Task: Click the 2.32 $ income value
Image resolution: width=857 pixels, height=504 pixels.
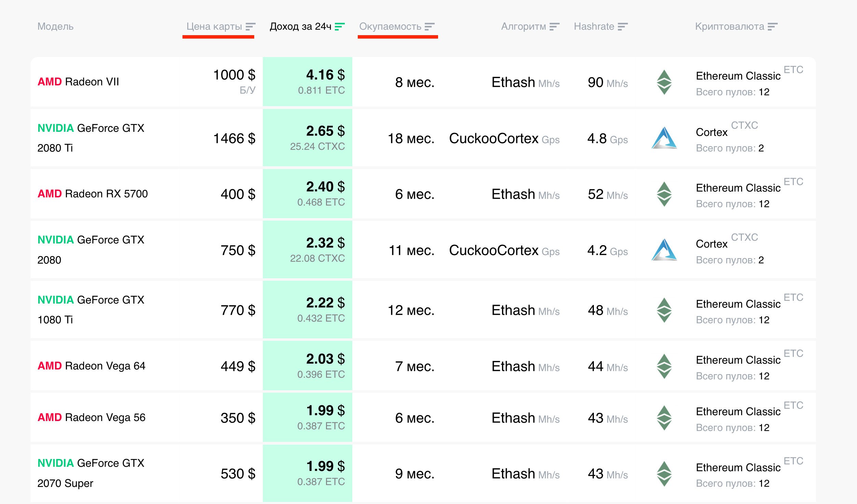Action: click(x=325, y=243)
